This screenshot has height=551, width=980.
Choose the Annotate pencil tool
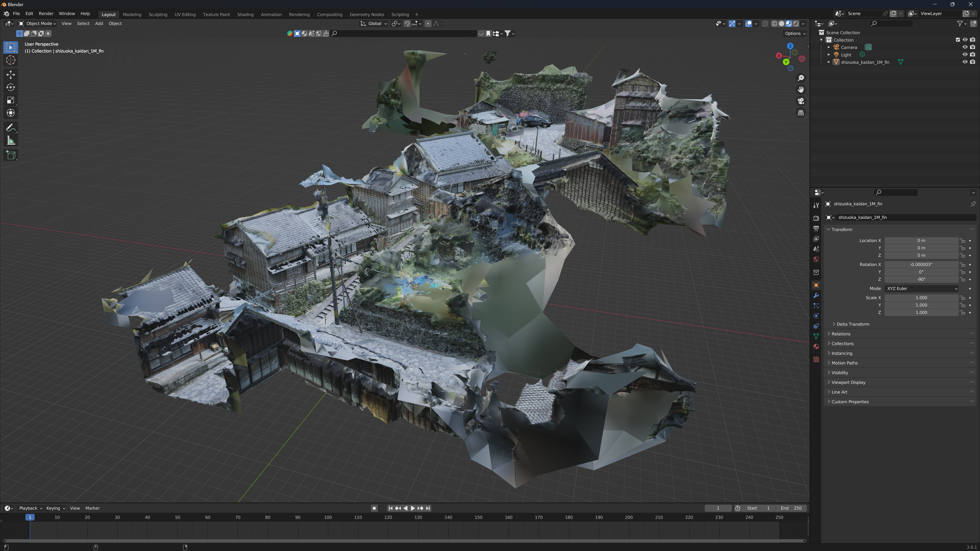coord(11,128)
